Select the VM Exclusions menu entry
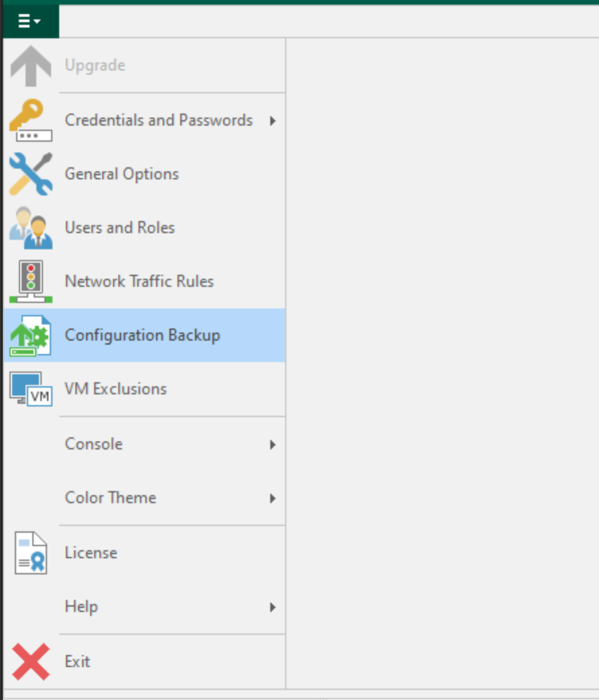 tap(145, 389)
